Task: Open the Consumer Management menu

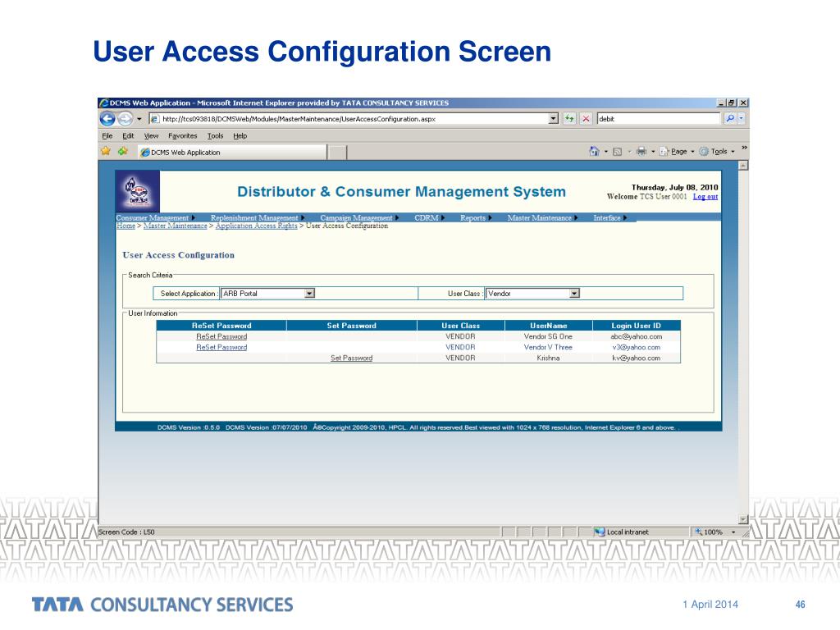Action: pyautogui.click(x=155, y=217)
